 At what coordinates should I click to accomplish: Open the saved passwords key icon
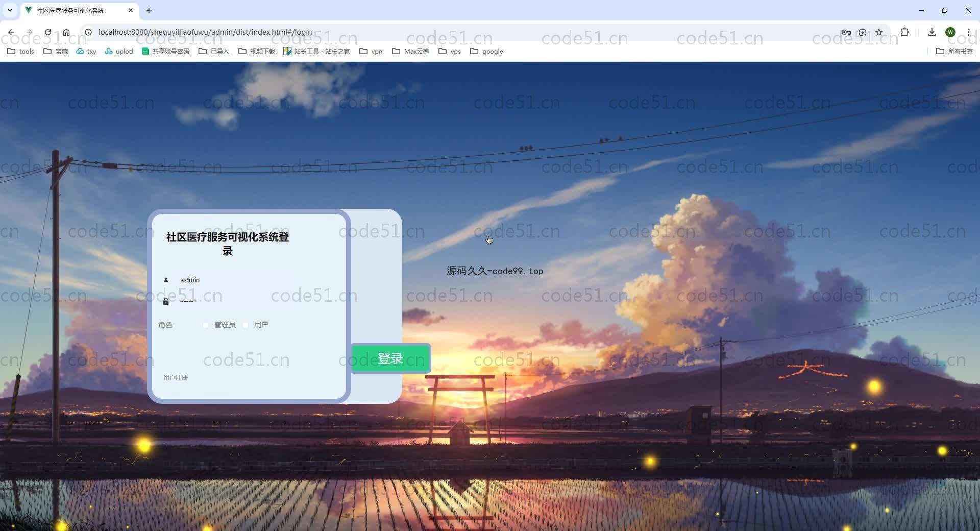[846, 32]
